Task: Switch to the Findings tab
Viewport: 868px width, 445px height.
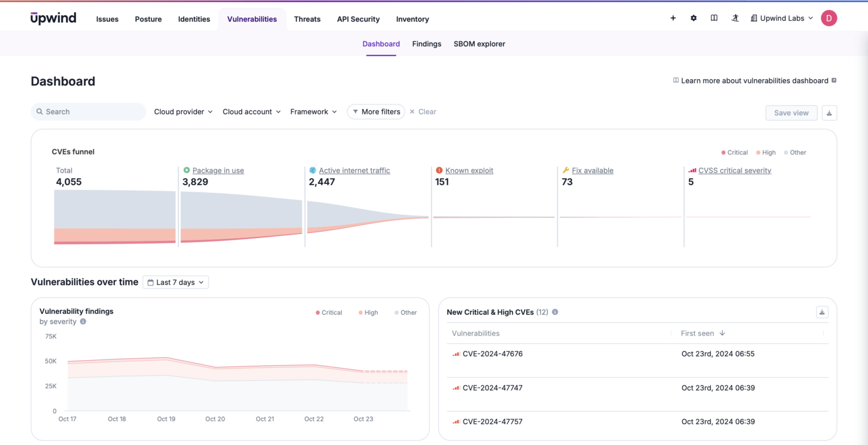Action: point(427,44)
